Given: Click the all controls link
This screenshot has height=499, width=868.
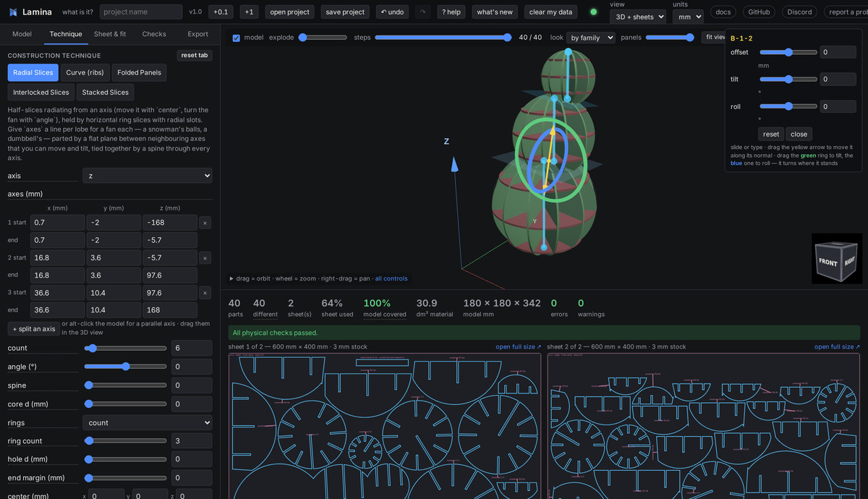Looking at the screenshot, I should 391,278.
